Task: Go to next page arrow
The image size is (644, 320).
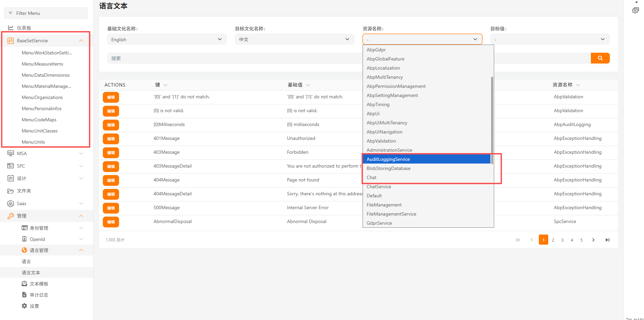Action: click(593, 240)
